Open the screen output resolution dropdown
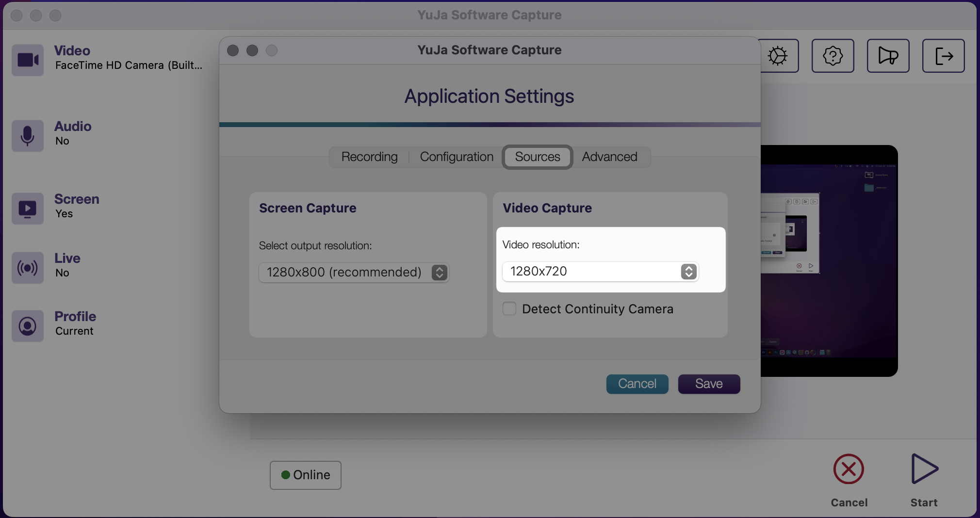 [354, 272]
